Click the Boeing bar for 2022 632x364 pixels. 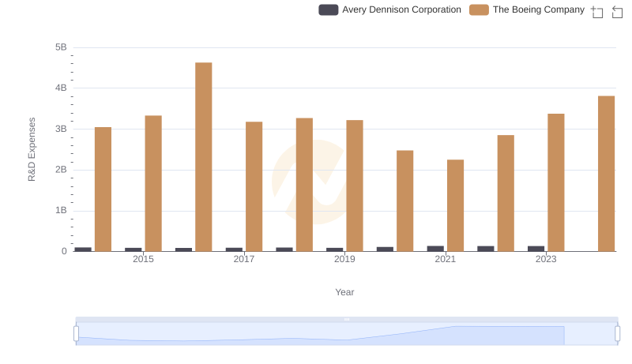click(x=506, y=193)
